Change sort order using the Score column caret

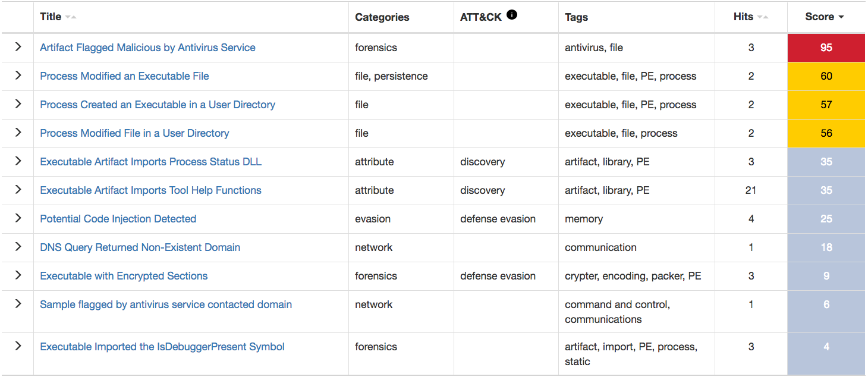click(x=842, y=17)
